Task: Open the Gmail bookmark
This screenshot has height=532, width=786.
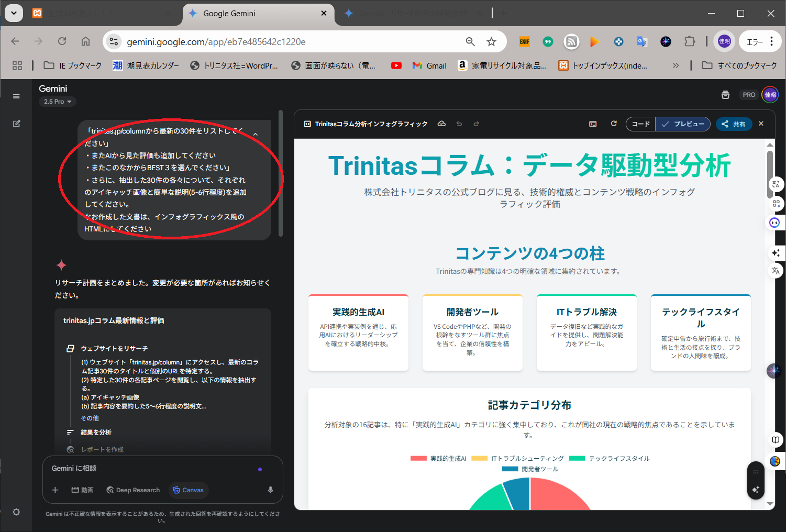Action: click(429, 65)
